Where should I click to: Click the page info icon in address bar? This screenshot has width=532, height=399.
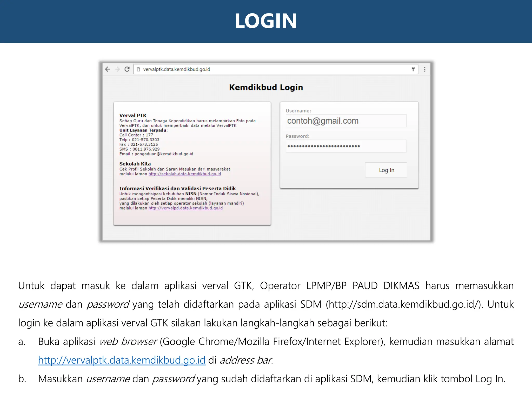(138, 69)
